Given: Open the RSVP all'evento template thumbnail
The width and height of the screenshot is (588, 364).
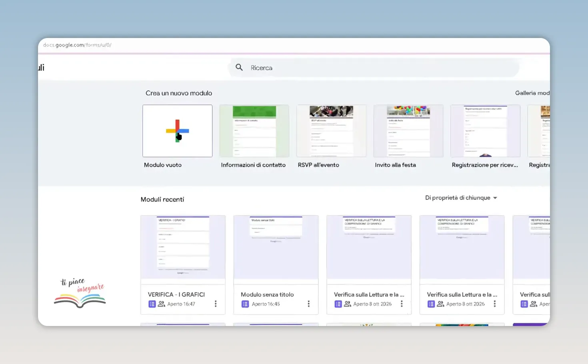Looking at the screenshot, I should [x=331, y=131].
